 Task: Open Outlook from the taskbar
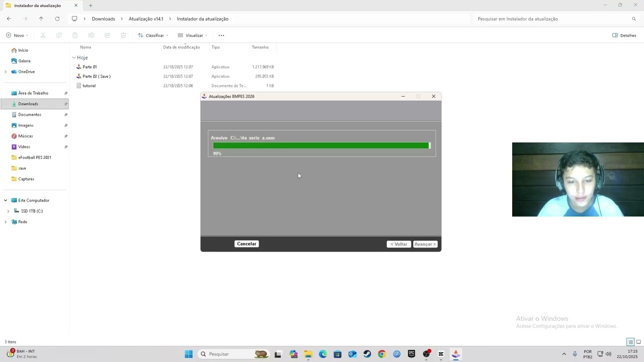[353, 354]
